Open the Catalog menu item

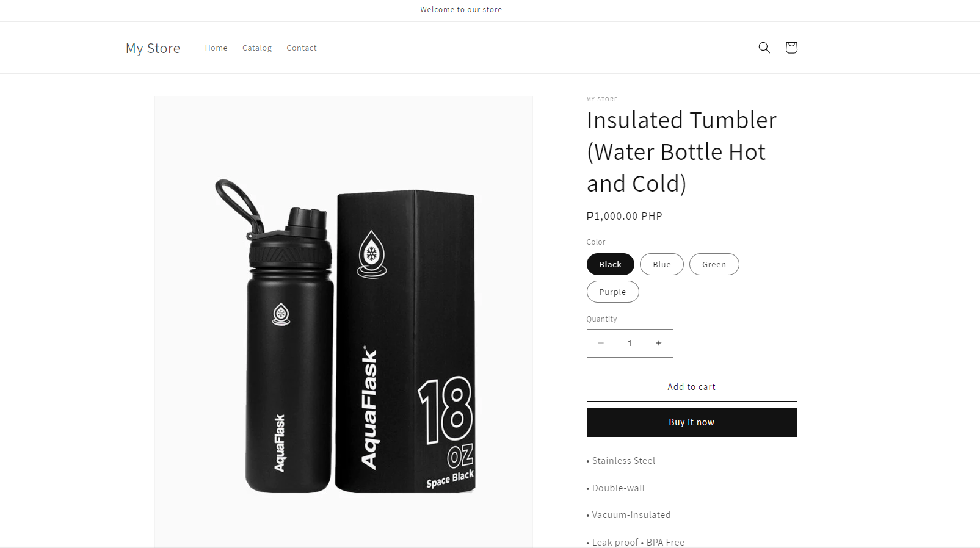tap(257, 48)
